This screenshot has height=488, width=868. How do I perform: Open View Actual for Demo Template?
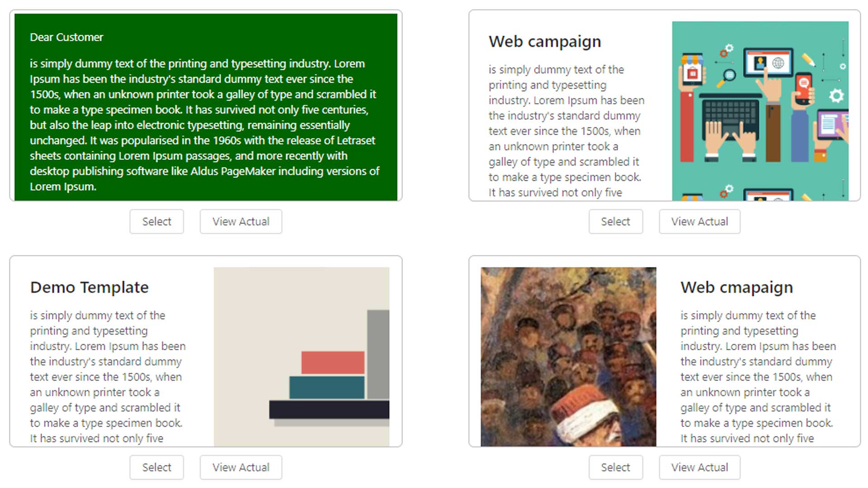(241, 467)
